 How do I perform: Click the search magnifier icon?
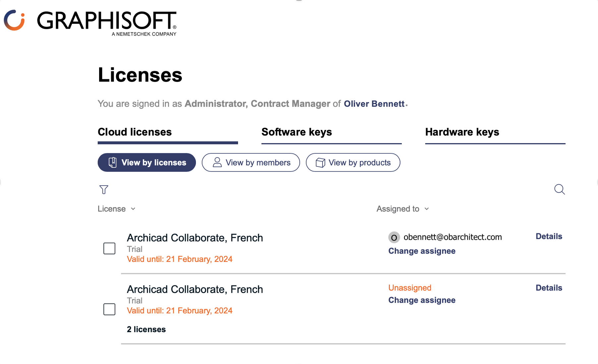click(x=559, y=189)
